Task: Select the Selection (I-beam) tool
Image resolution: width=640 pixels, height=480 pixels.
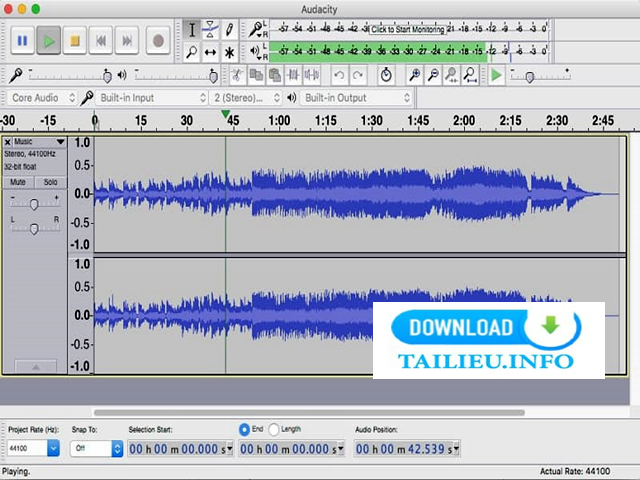Action: (191, 30)
